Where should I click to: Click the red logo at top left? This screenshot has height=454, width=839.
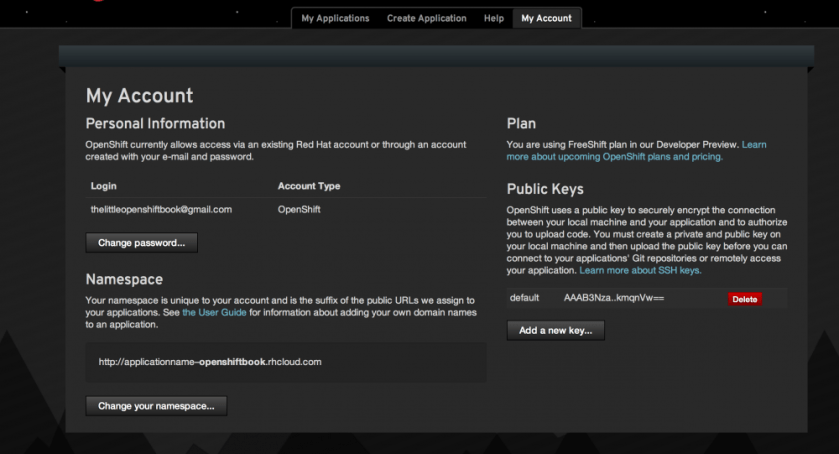(98, 2)
